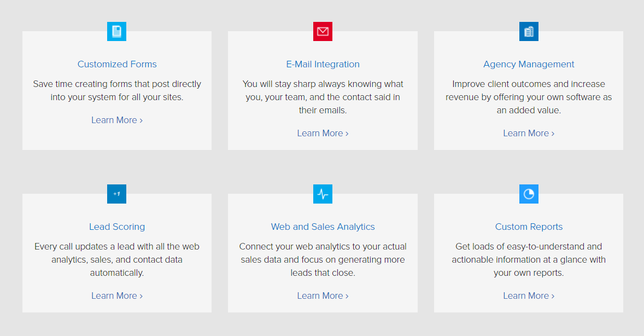Open the Lead Scoring heading link

pyautogui.click(x=117, y=227)
